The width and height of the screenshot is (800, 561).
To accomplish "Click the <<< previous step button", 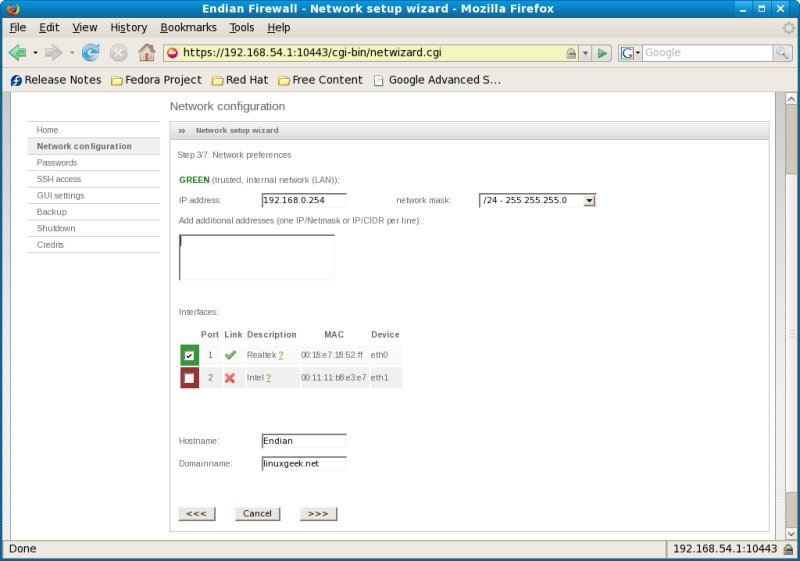I will point(196,514).
